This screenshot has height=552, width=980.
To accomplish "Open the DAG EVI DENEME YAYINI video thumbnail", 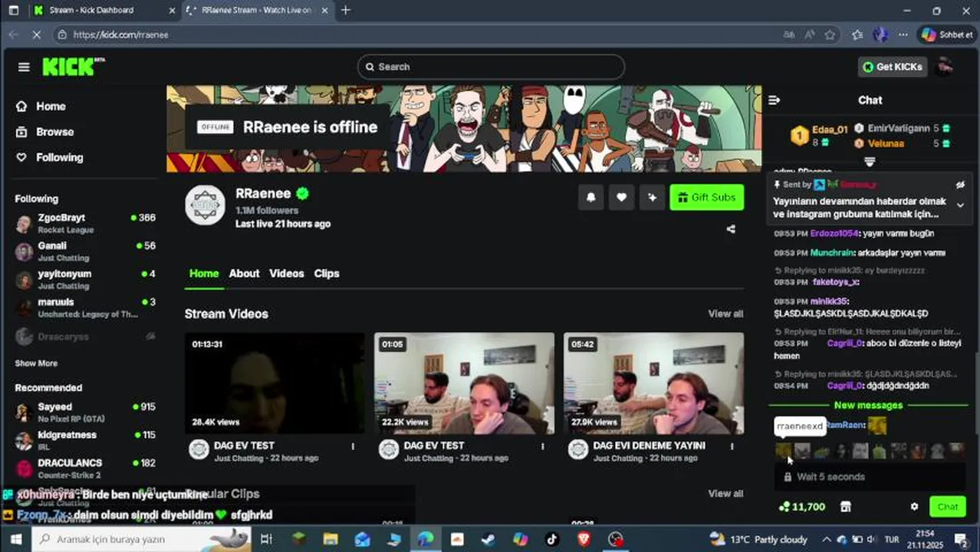I will (653, 383).
